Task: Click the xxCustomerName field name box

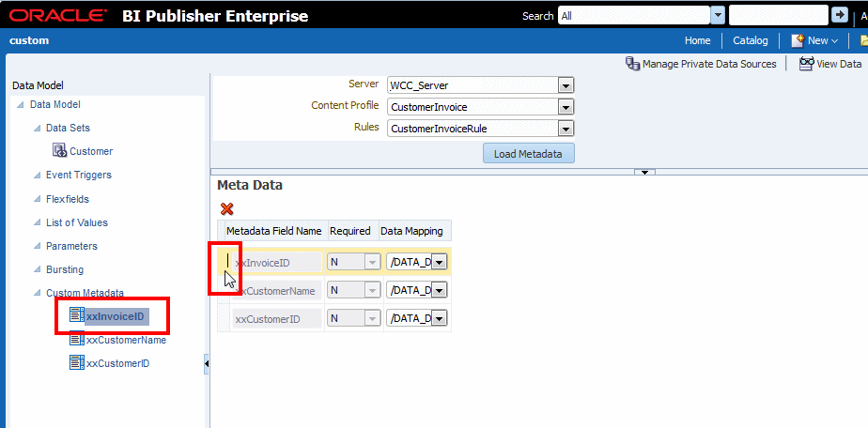Action: click(x=277, y=290)
